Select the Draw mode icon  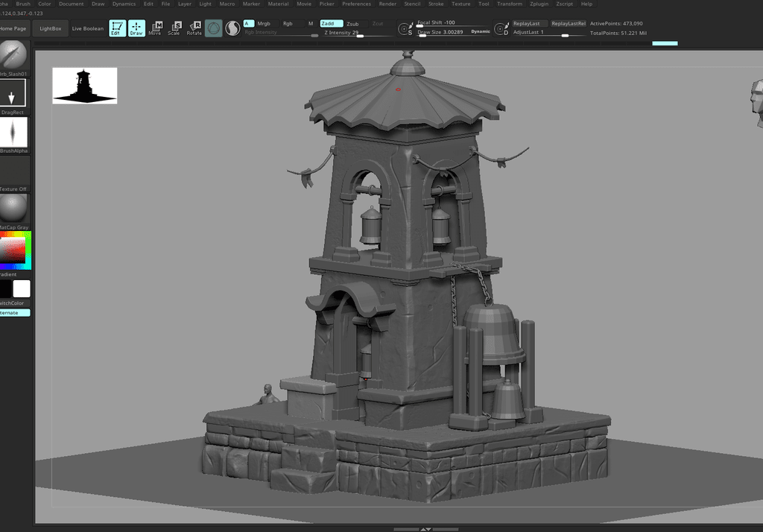[136, 28]
